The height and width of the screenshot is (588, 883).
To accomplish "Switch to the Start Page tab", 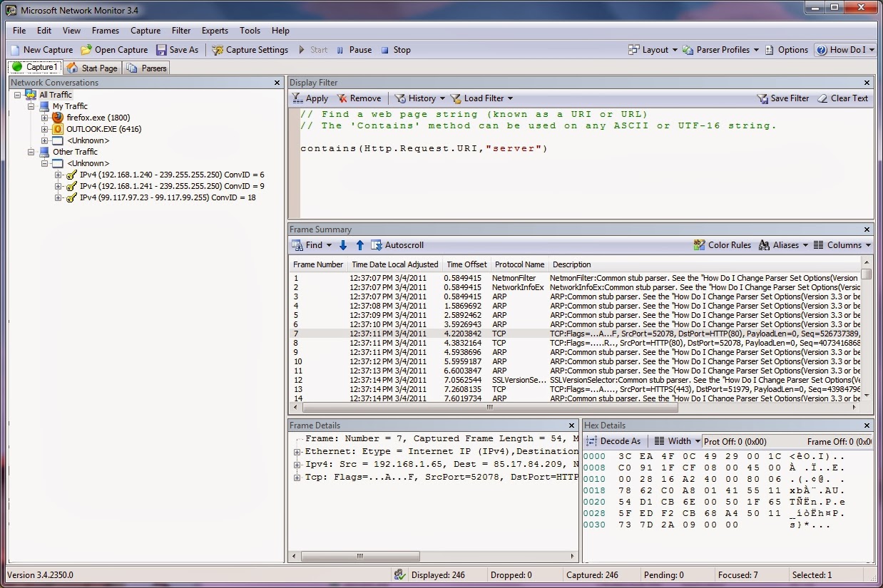I will pos(92,68).
